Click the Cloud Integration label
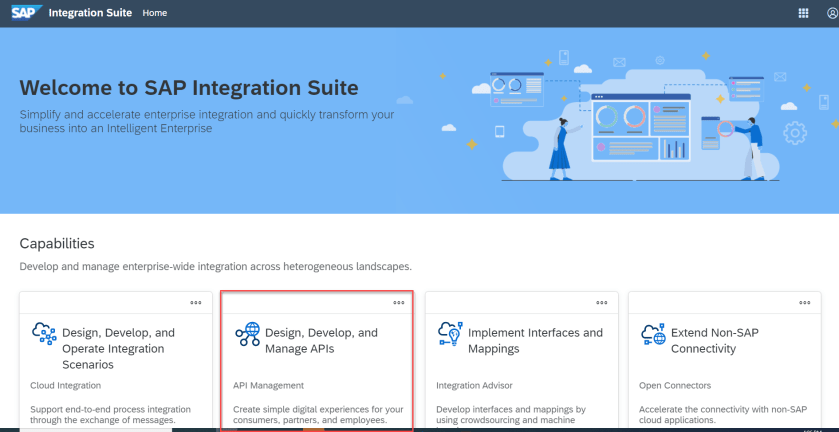Image resolution: width=839 pixels, height=432 pixels. (65, 385)
